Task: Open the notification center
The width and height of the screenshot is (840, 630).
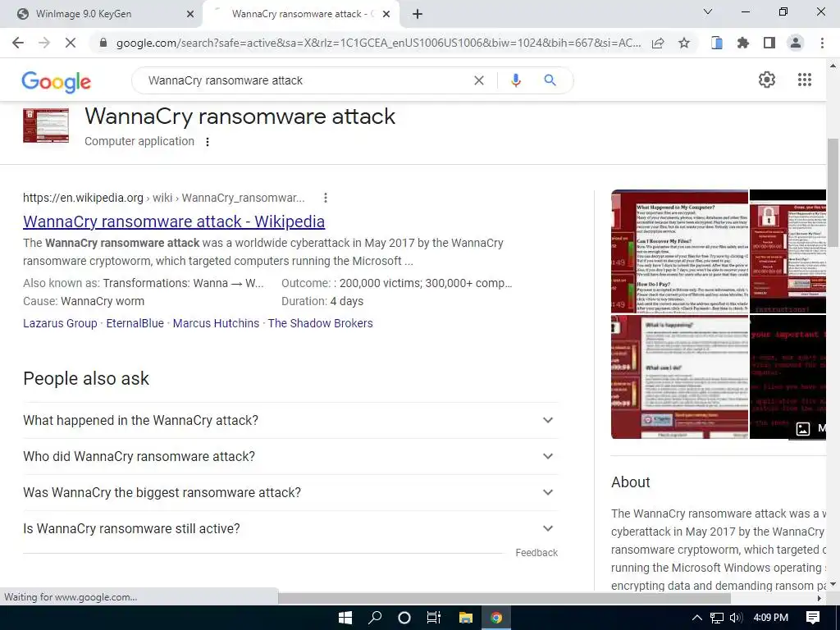Action: coord(813,618)
